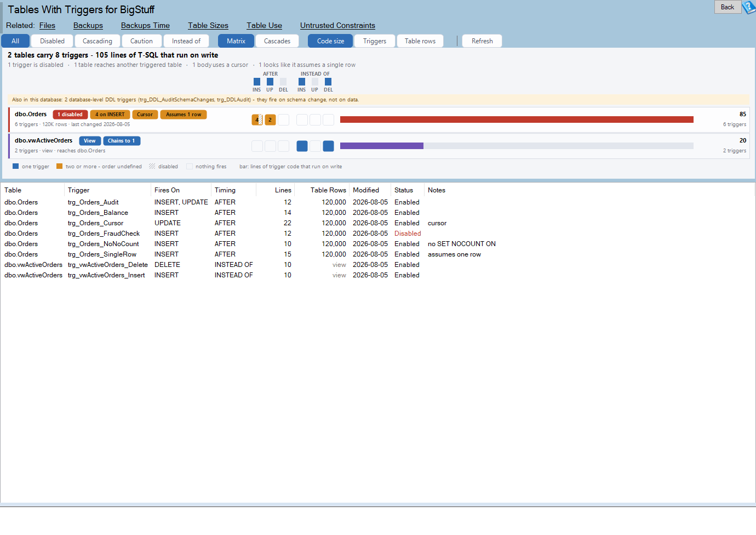The width and height of the screenshot is (756, 535).
Task: Click dbo.Orders AFTER INSERT cell showing 4
Action: [257, 119]
